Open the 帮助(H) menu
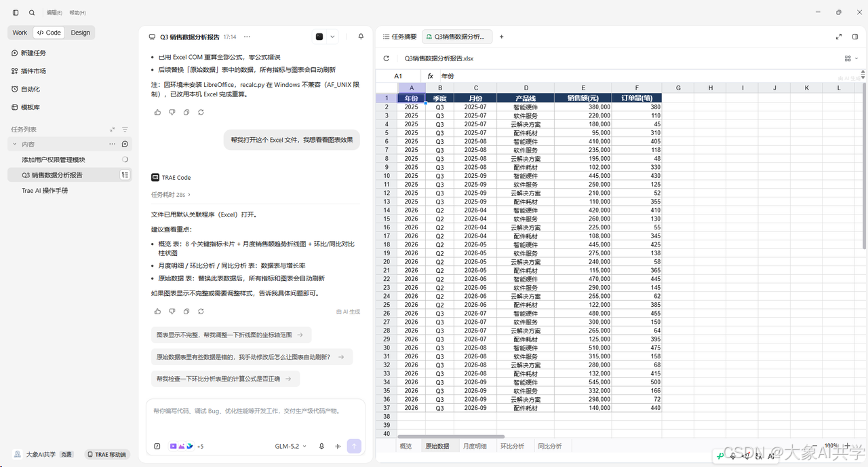868x467 pixels. [x=77, y=13]
